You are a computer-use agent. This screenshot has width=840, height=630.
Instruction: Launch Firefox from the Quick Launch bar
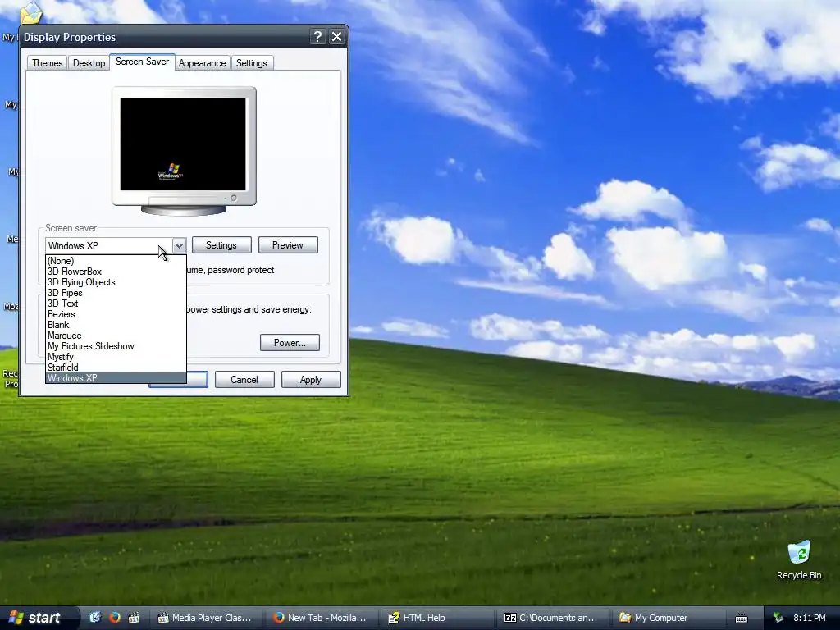tap(114, 618)
